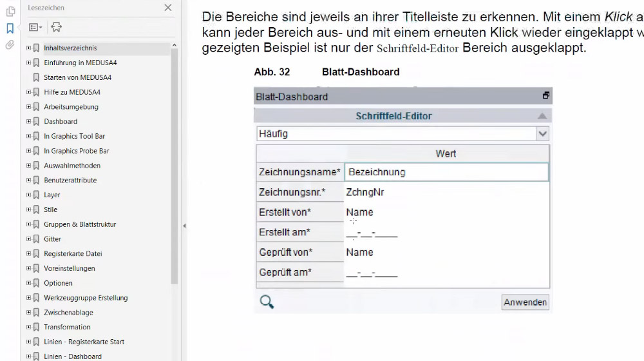Click the Erstellt am date field

[x=372, y=233]
